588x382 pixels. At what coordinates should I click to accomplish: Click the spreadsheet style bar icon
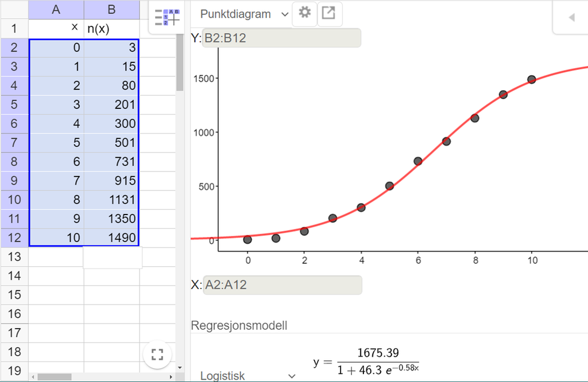pyautogui.click(x=167, y=19)
